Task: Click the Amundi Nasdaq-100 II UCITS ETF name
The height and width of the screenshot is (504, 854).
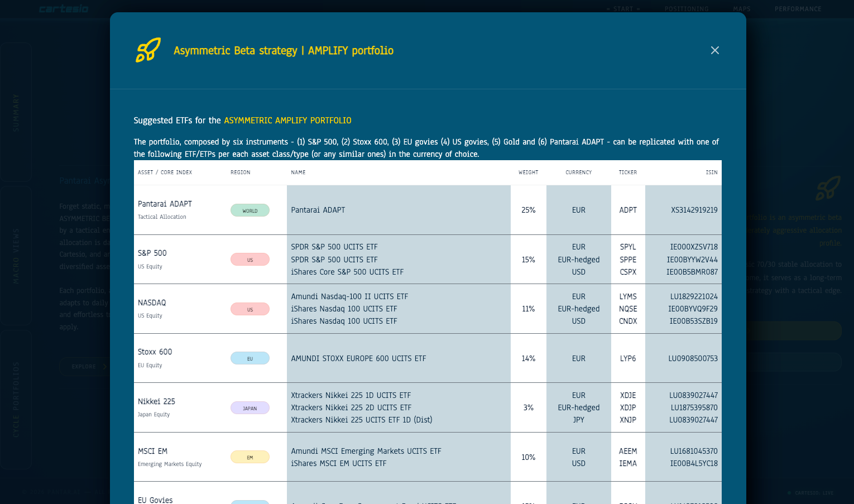Action: click(x=349, y=297)
